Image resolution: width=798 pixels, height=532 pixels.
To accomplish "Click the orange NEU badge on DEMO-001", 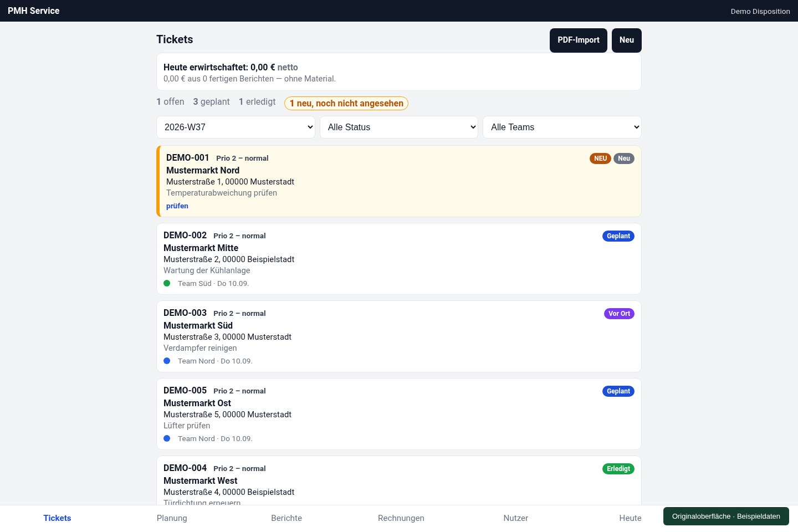I will click(x=600, y=158).
